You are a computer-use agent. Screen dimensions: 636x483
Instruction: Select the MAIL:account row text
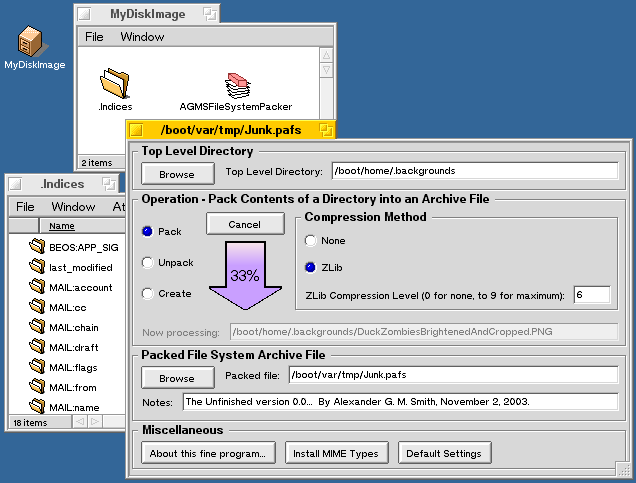(81, 287)
